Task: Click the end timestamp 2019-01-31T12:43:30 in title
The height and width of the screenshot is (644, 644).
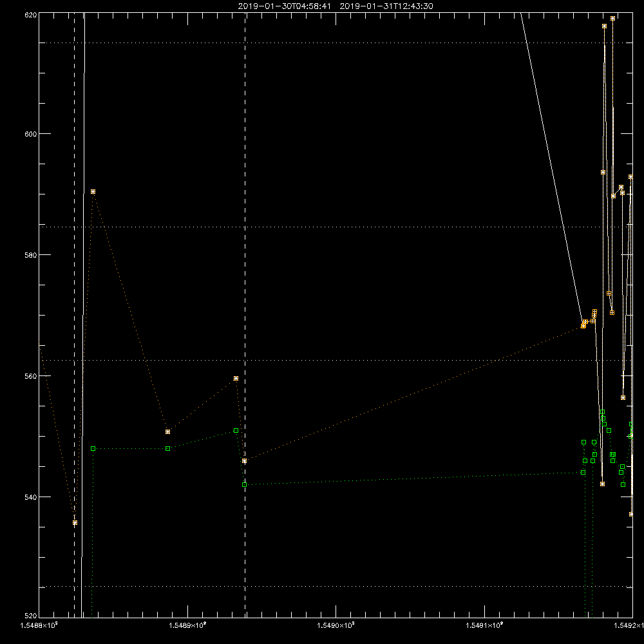Action: 386,6
